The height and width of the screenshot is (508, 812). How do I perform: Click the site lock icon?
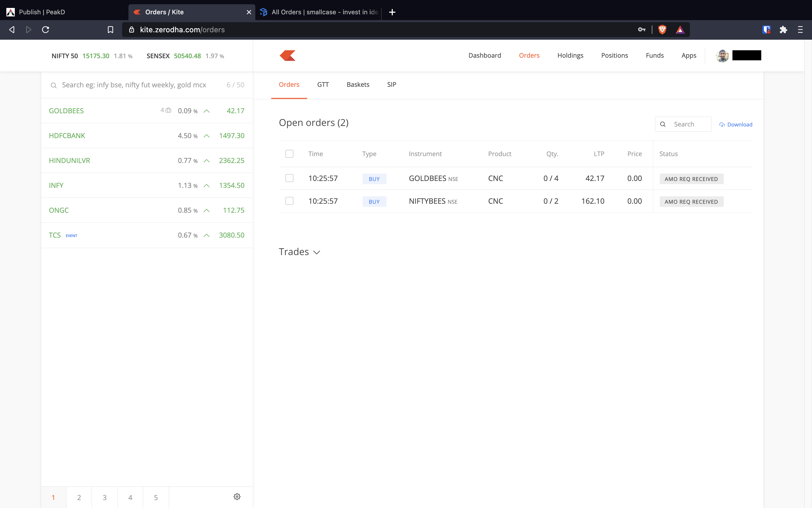(x=132, y=30)
